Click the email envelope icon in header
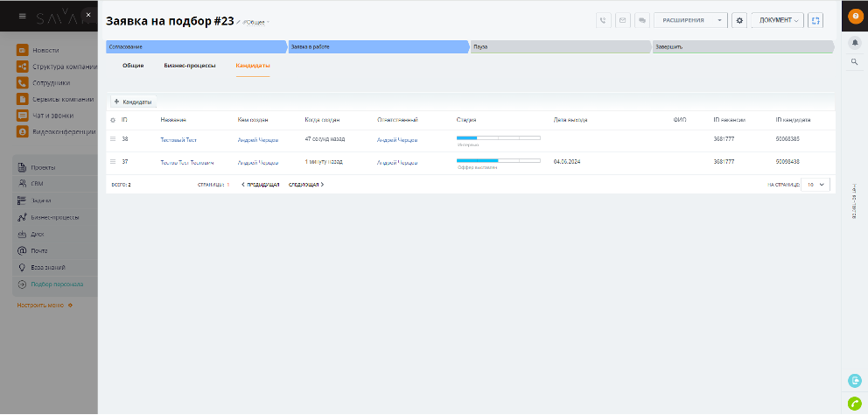Viewport: 868px width, 415px height. tap(623, 20)
